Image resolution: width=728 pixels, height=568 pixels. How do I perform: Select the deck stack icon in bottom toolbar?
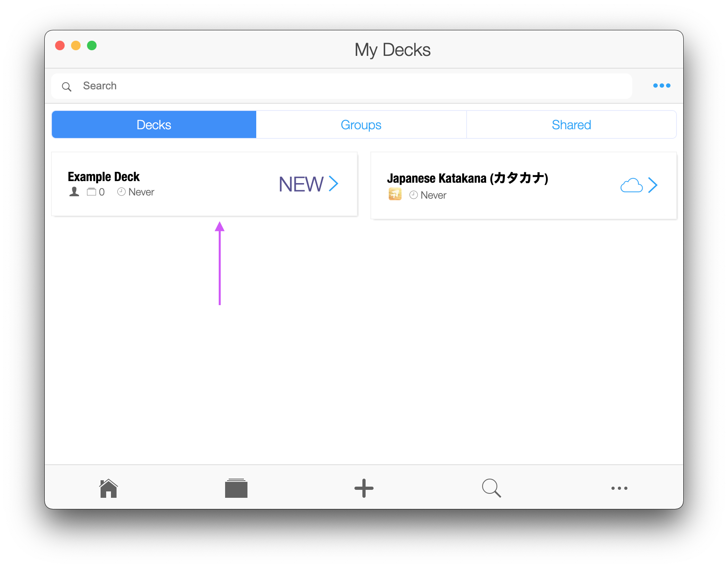click(x=236, y=487)
